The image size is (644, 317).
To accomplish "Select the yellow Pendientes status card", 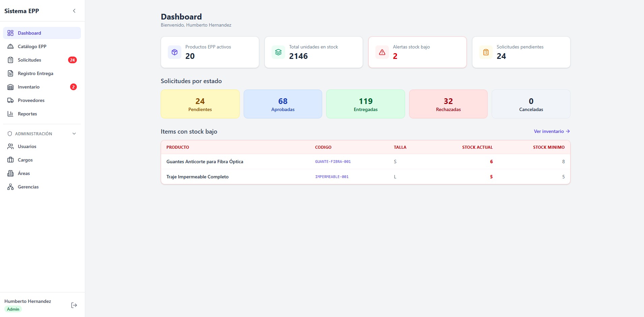I will pos(200,104).
